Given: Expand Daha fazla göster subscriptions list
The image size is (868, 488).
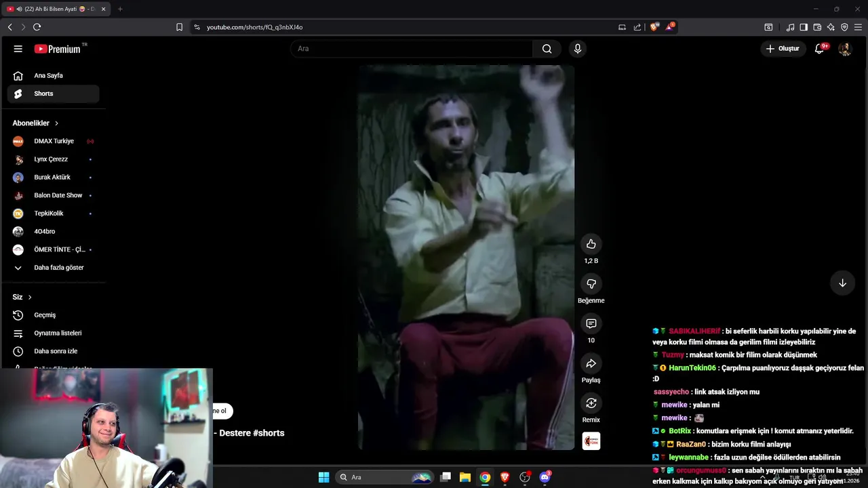Looking at the screenshot, I should tap(53, 268).
